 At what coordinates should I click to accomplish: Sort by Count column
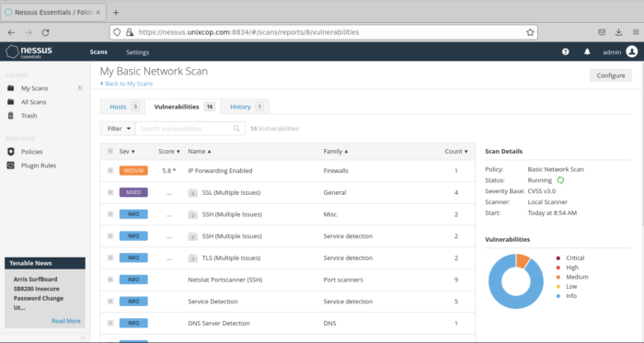coord(456,152)
